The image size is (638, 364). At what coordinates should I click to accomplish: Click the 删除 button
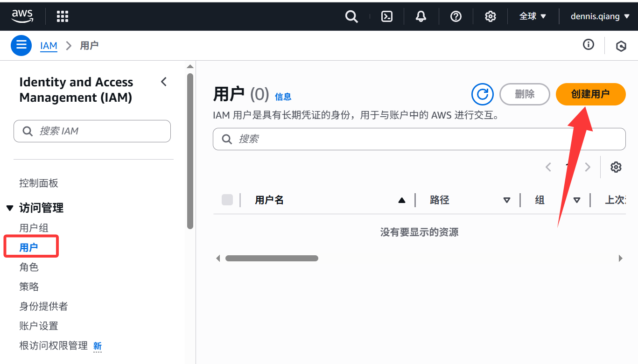coord(525,94)
